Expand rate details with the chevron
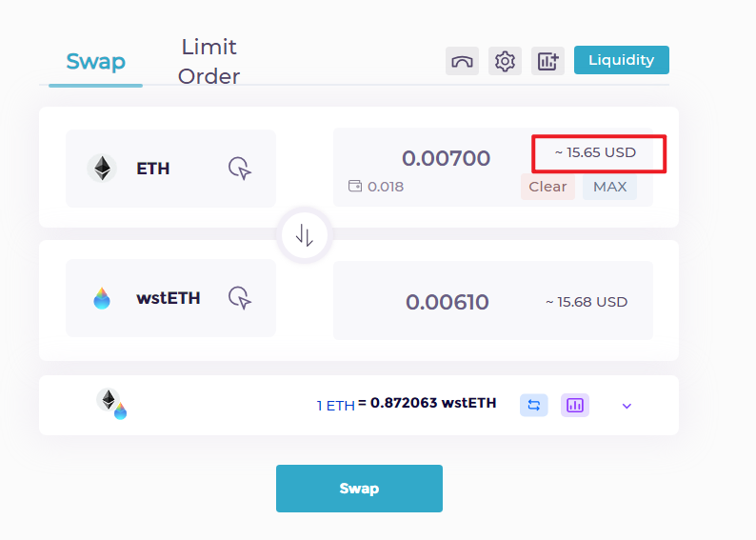This screenshot has width=756, height=540. tap(627, 406)
